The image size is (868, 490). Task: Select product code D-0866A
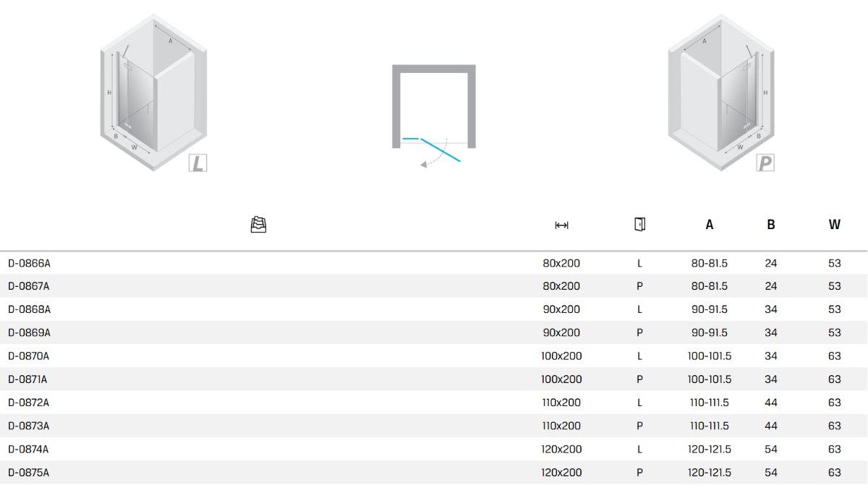pos(29,263)
